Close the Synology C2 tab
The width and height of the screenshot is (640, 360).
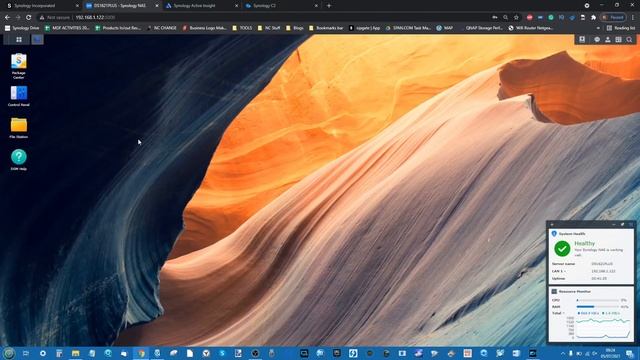(316, 6)
